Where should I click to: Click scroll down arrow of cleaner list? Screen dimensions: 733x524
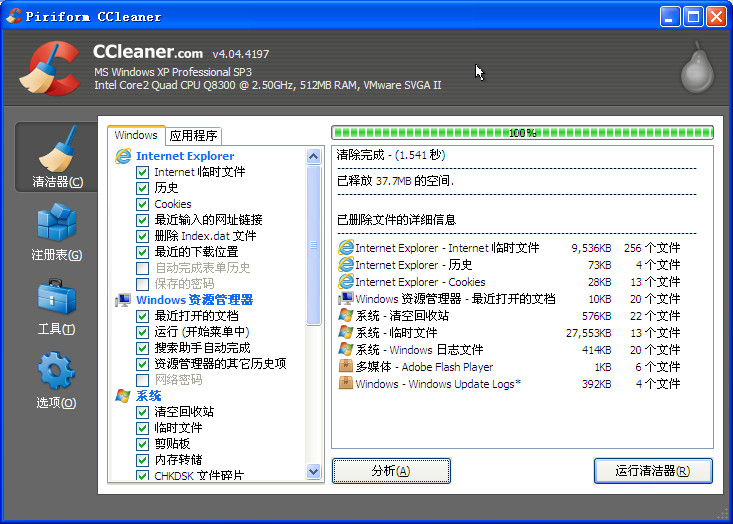tap(314, 472)
